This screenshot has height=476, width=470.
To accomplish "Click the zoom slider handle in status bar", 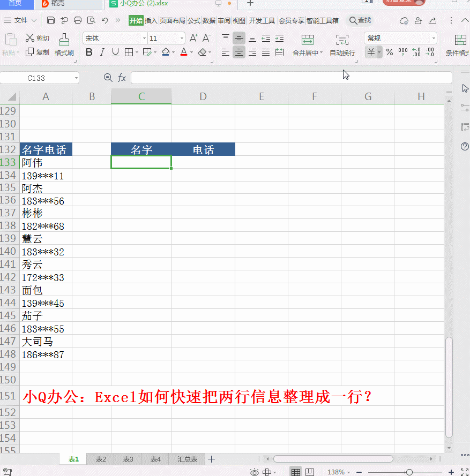I will (x=409, y=472).
